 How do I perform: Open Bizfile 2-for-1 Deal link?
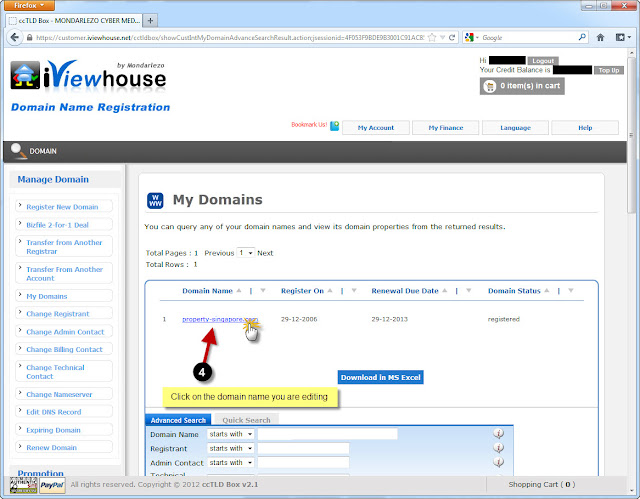[x=57, y=225]
